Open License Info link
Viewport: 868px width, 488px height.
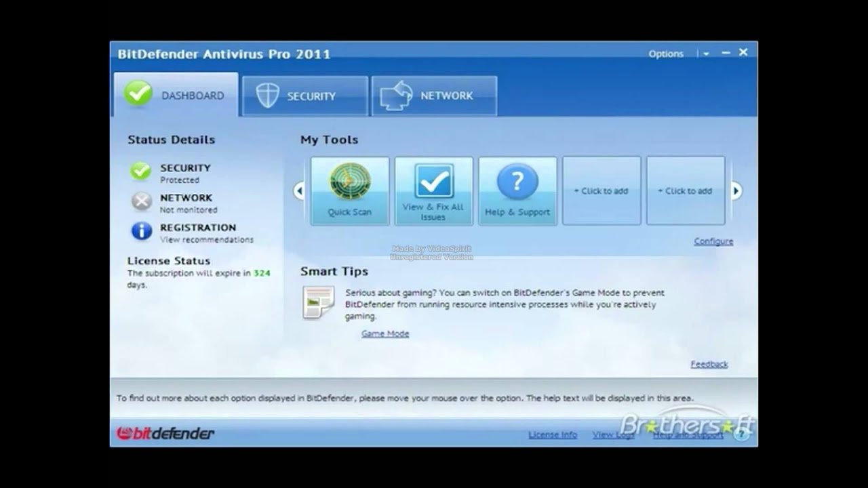click(x=553, y=434)
